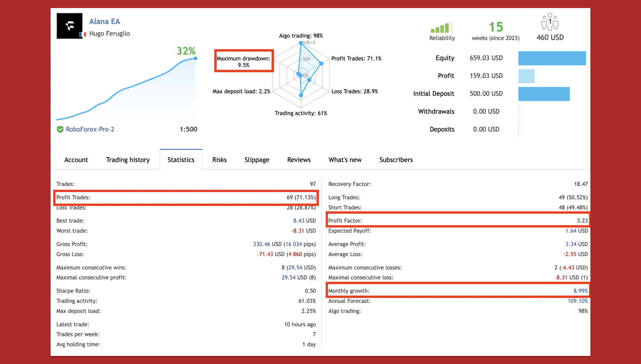Click the Gross Profit 230.46 USD value
Image resolution: width=641 pixels, height=364 pixels.
tap(284, 244)
